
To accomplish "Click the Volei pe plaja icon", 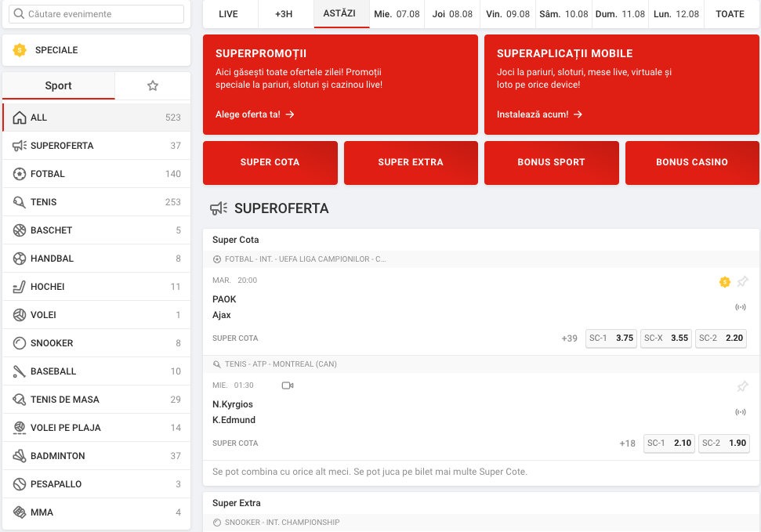I will (20, 428).
